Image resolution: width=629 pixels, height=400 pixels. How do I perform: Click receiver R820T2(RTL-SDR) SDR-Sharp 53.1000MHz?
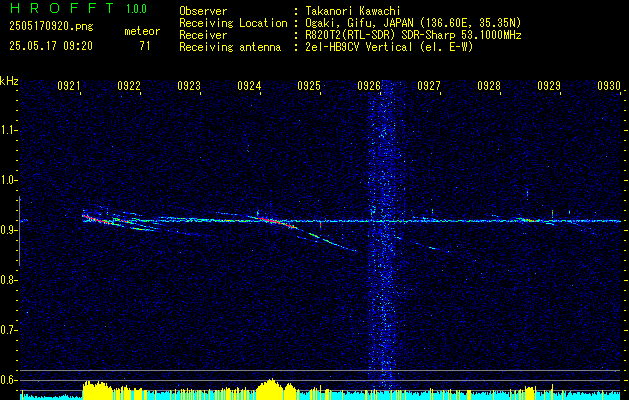point(413,35)
